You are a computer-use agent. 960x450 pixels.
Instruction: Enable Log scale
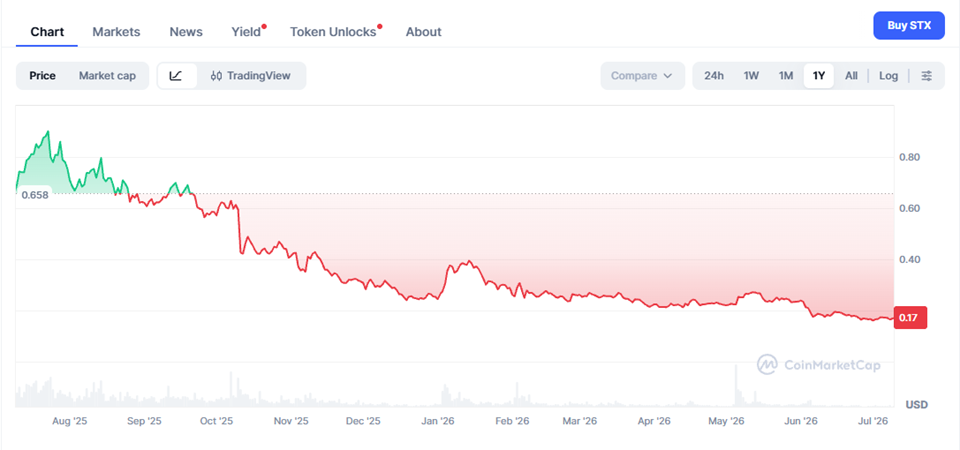click(888, 76)
